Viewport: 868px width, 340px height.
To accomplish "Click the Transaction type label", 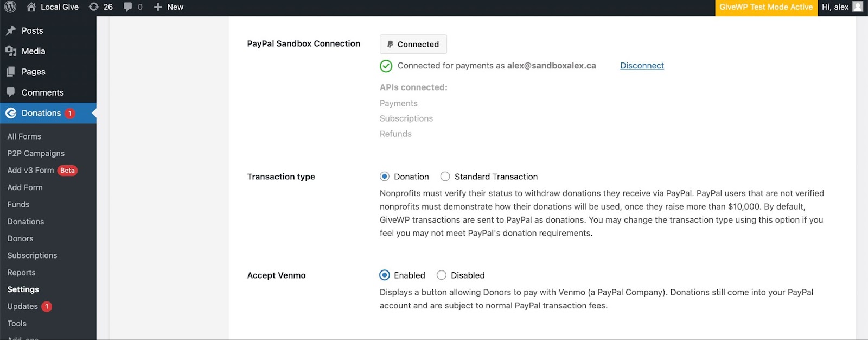I will tap(281, 177).
